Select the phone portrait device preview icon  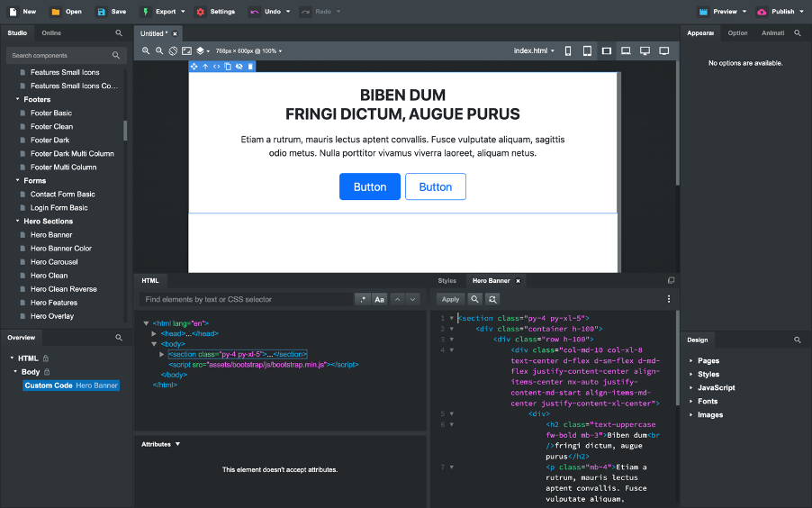568,51
